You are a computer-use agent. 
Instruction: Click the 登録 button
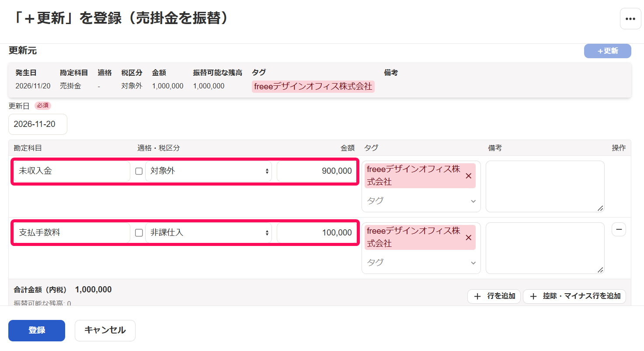coord(37,330)
